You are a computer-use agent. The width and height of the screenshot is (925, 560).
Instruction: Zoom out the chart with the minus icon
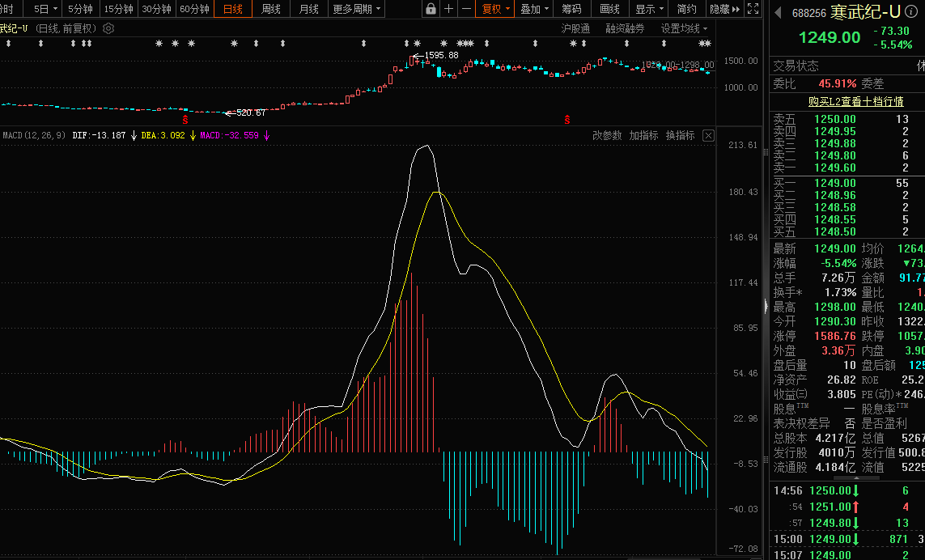pyautogui.click(x=466, y=9)
